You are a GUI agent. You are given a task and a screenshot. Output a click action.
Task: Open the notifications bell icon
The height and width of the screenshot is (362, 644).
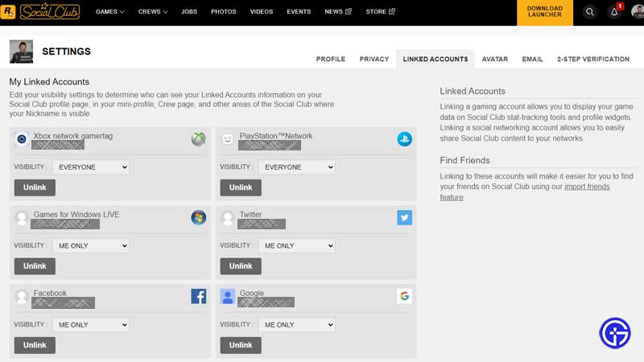[614, 12]
